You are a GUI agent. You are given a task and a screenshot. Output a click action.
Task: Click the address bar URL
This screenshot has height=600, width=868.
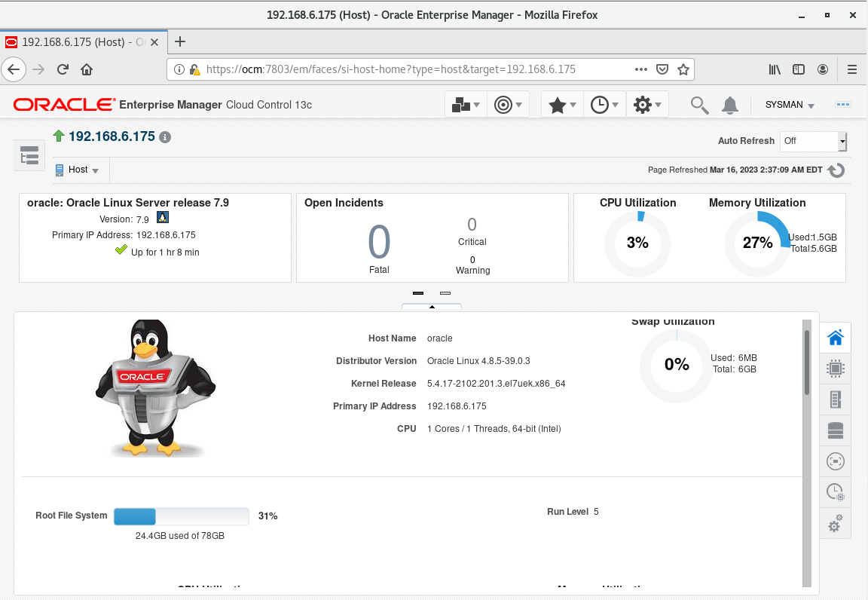[x=391, y=69]
